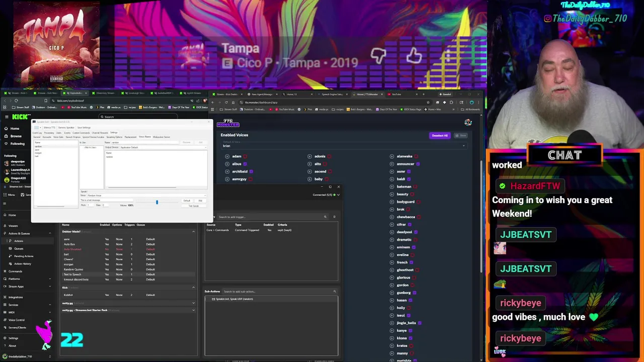Select the Text to Speech action row
The height and width of the screenshot is (362, 644).
coord(128,275)
